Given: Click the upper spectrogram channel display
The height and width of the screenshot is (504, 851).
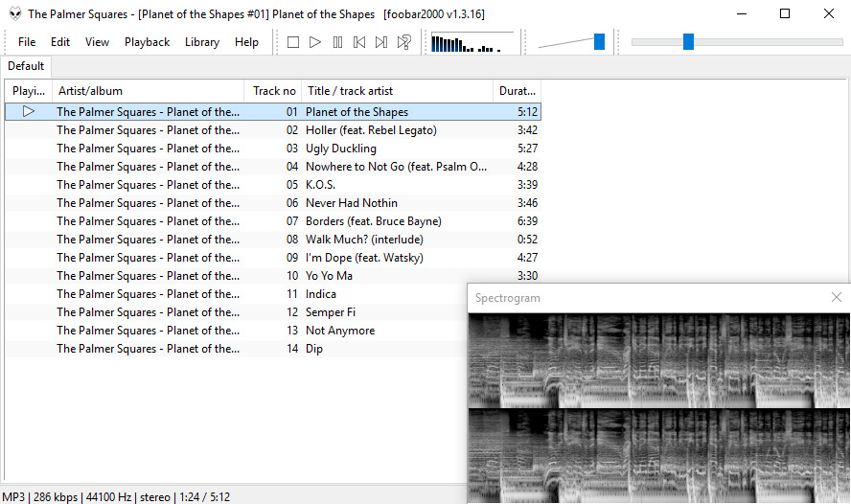Looking at the screenshot, I should pyautogui.click(x=659, y=361).
